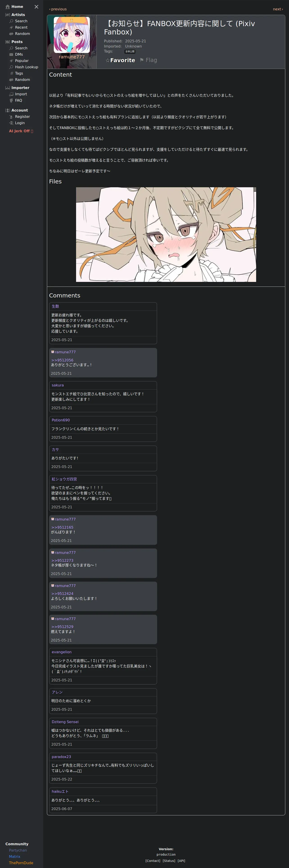The image size is (289, 868).
Task: Click the artist avatar image in header
Action: click(72, 35)
